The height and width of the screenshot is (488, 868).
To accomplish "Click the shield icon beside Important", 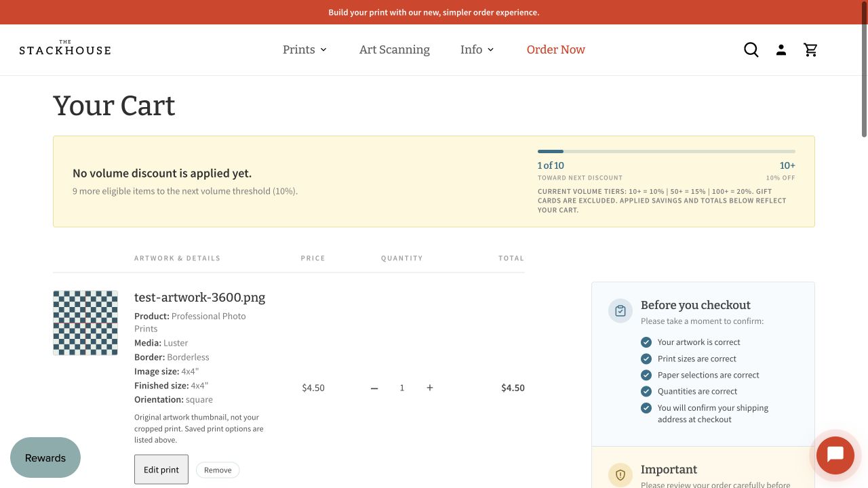I will 620,476.
